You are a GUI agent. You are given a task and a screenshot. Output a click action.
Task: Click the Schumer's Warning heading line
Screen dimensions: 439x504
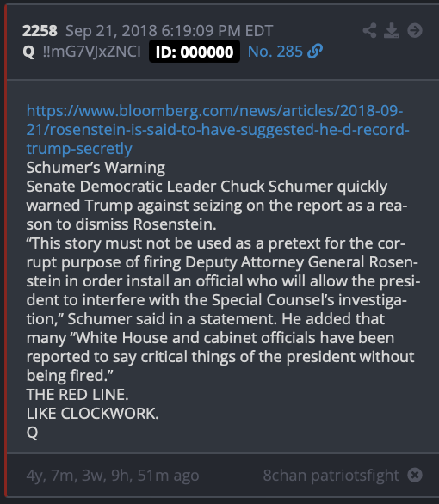pos(96,168)
